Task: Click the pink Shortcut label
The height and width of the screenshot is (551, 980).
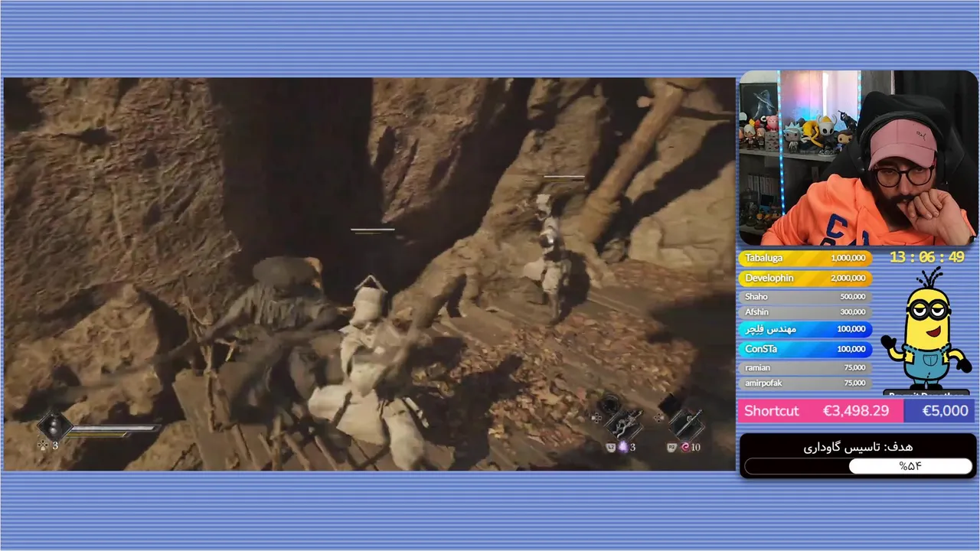Action: pyautogui.click(x=771, y=411)
